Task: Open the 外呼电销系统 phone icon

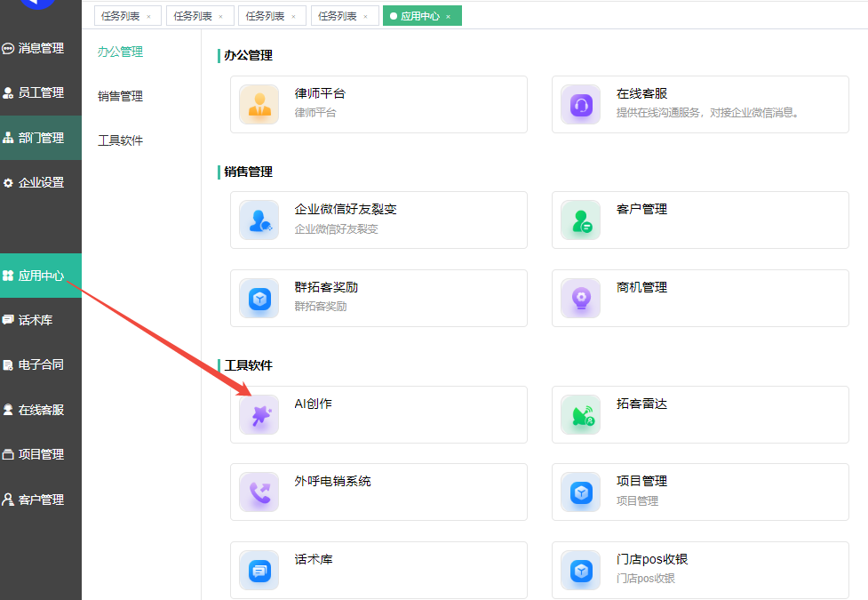Action: pyautogui.click(x=259, y=492)
